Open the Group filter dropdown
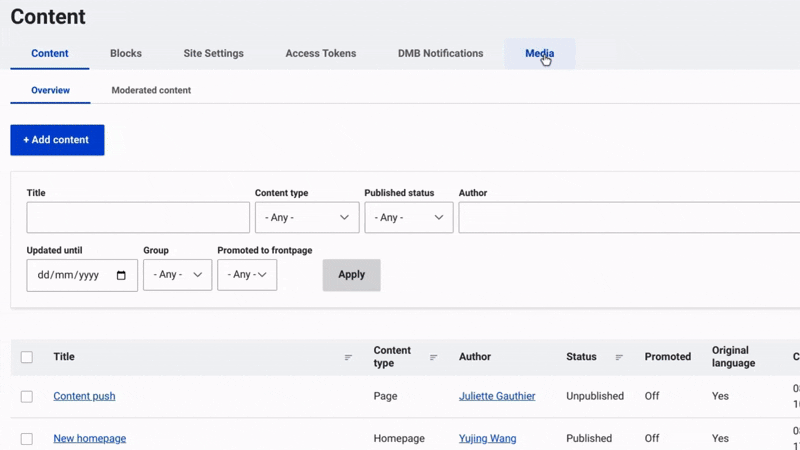The image size is (800, 450). click(x=177, y=275)
